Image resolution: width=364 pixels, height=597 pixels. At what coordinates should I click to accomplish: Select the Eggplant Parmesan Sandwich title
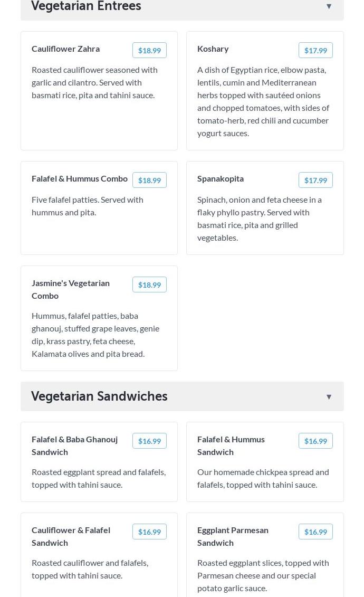(x=233, y=536)
